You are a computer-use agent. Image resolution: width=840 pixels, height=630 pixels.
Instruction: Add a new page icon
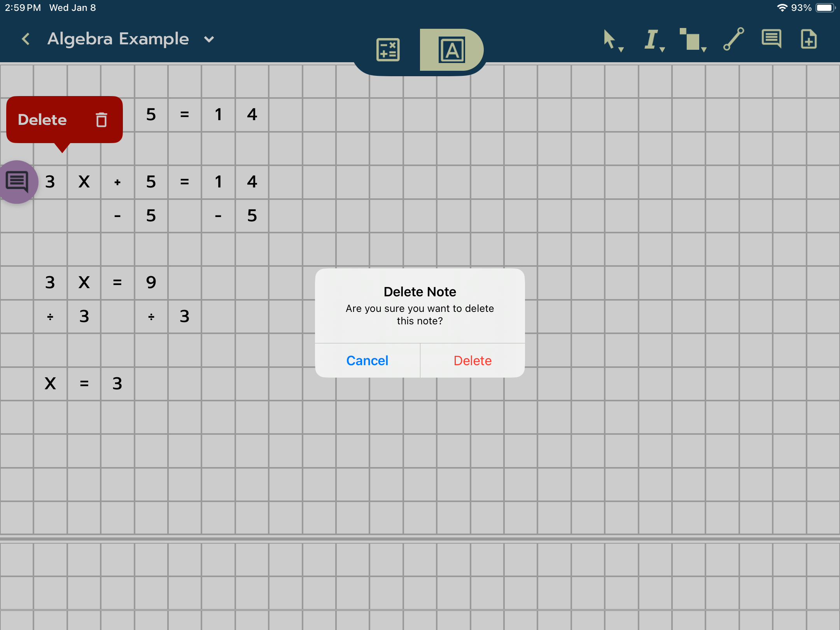click(x=809, y=39)
